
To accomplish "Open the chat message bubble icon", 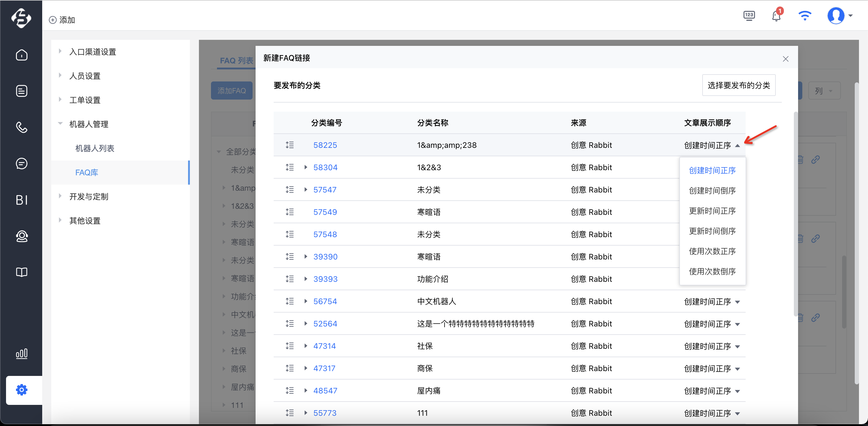I will click(x=22, y=164).
